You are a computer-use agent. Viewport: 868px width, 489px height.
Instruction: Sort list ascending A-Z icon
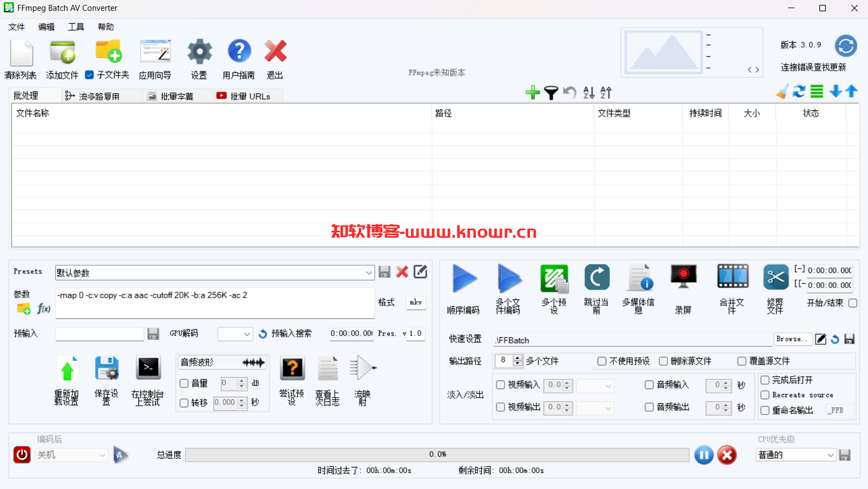click(x=589, y=93)
